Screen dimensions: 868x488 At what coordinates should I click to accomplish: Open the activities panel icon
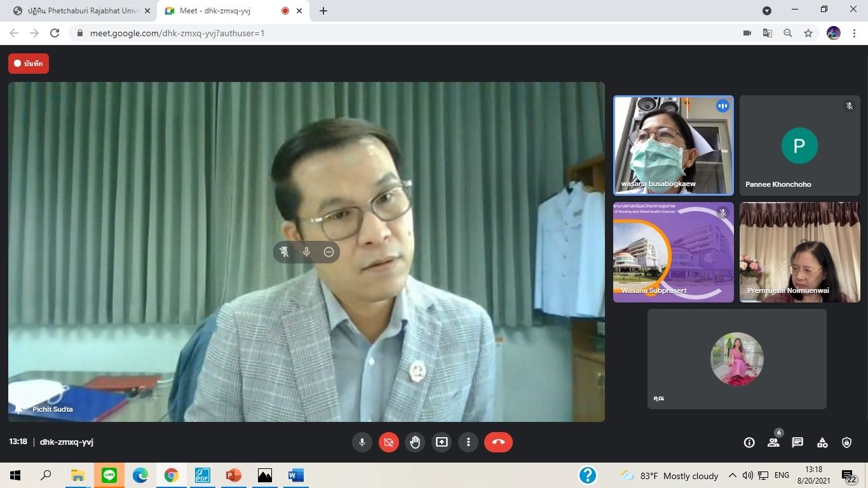click(x=822, y=442)
